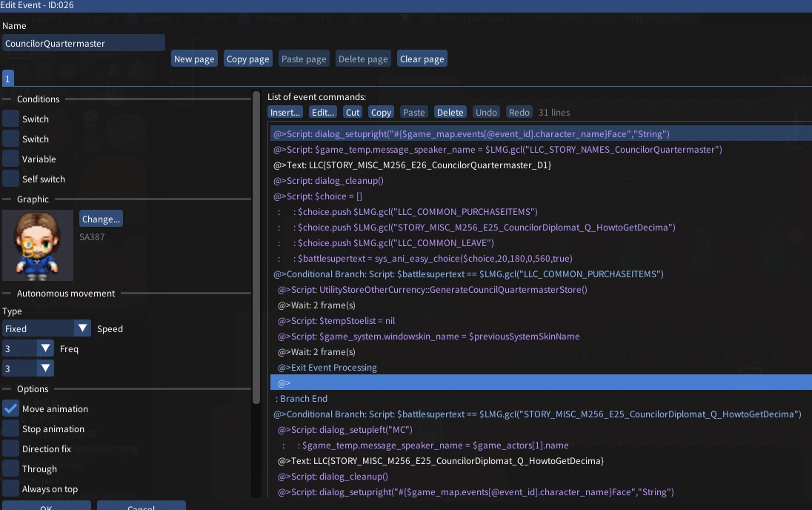812x510 pixels.
Task: Select the dialog_setupleft("MC") script line
Action: pos(541,429)
